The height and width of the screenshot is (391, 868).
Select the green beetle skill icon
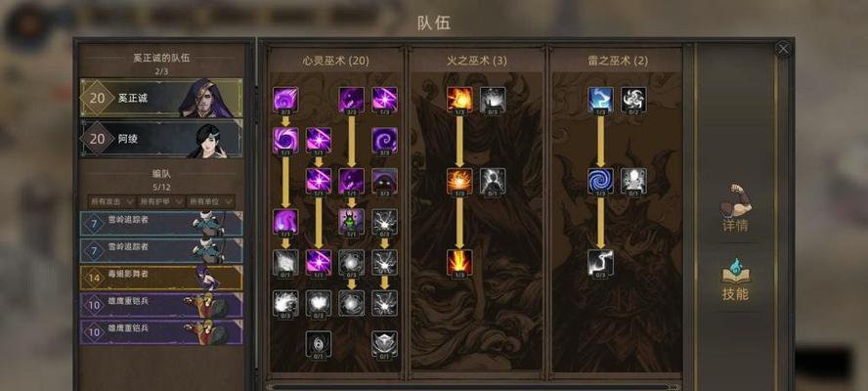click(x=352, y=221)
